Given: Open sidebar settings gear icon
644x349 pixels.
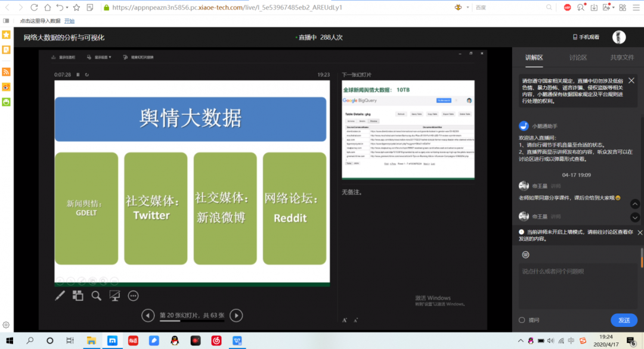Looking at the screenshot, I should point(6,325).
